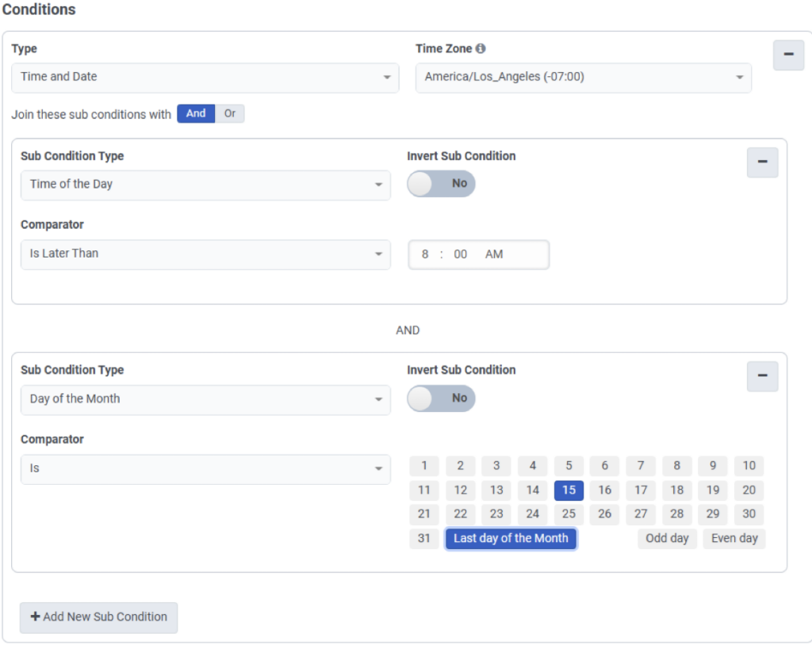The width and height of the screenshot is (812, 645).
Task: Open the Type dropdown showing Time and Date
Action: coord(205,78)
